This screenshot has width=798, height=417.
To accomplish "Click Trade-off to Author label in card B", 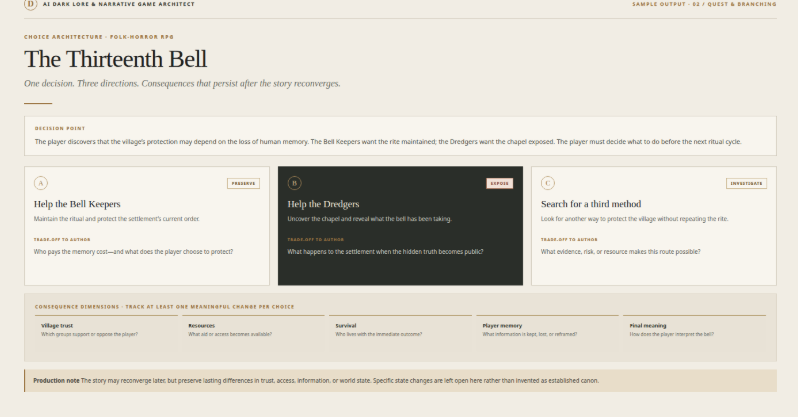I will 316,239.
